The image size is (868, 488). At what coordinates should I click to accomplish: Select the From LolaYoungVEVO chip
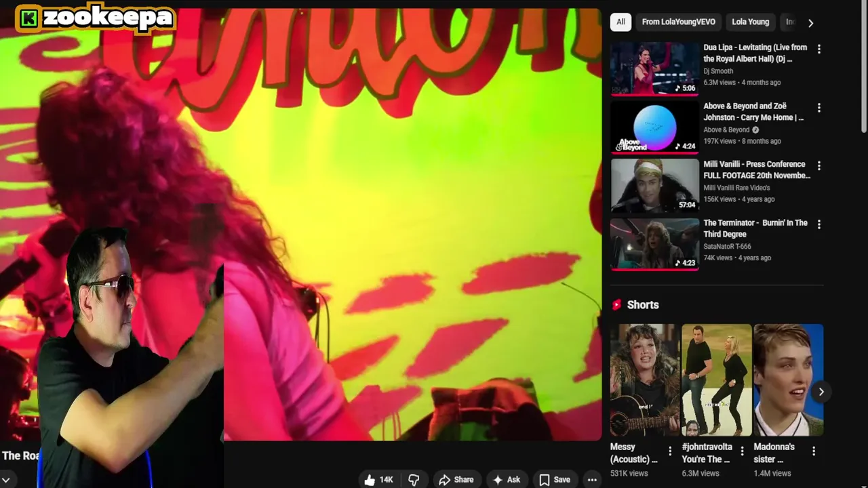(x=678, y=22)
